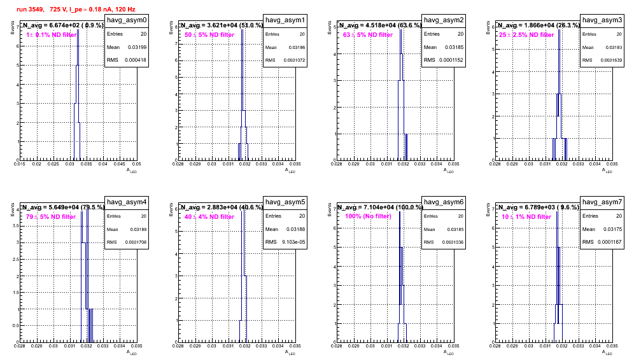The image size is (634, 364).
Task: Select the havg_asym4 stats box title
Action: [x=127, y=202]
